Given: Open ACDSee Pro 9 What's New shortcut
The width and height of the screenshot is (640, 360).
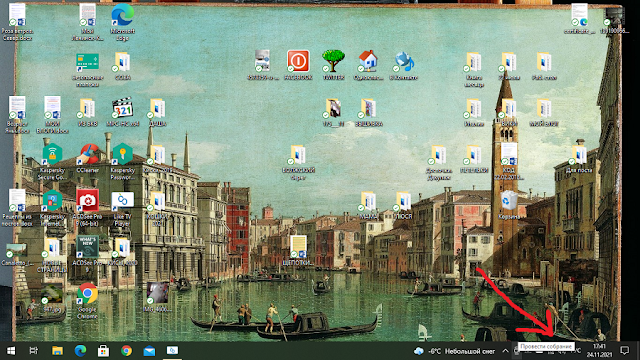Looking at the screenshot, I should click(87, 254).
